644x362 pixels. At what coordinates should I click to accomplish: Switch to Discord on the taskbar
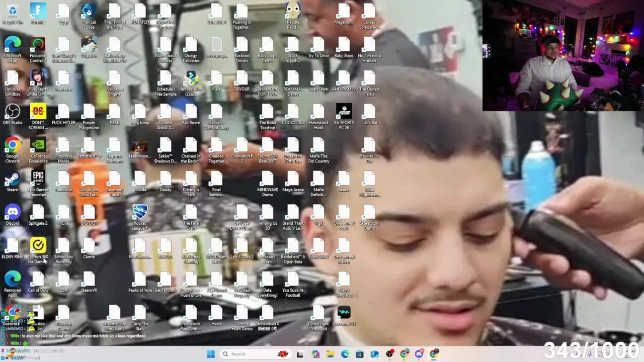[419, 354]
